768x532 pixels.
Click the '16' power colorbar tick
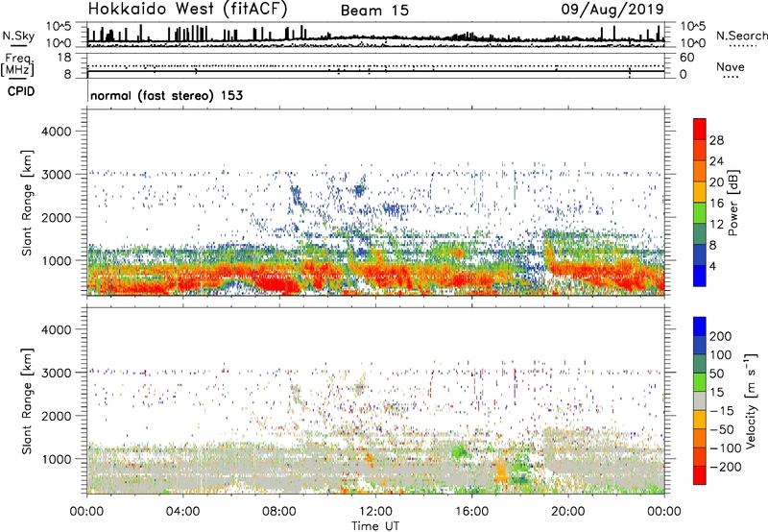pos(716,204)
